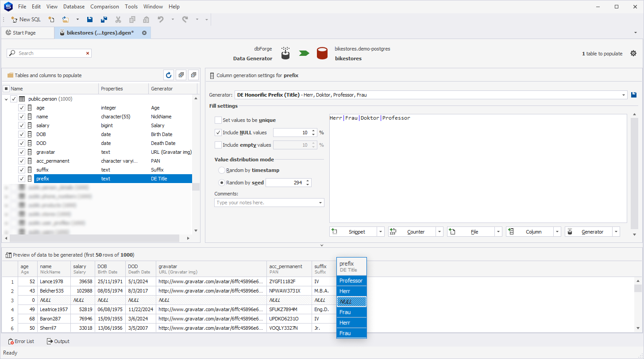Decrease the seed value spinner

click(x=308, y=184)
